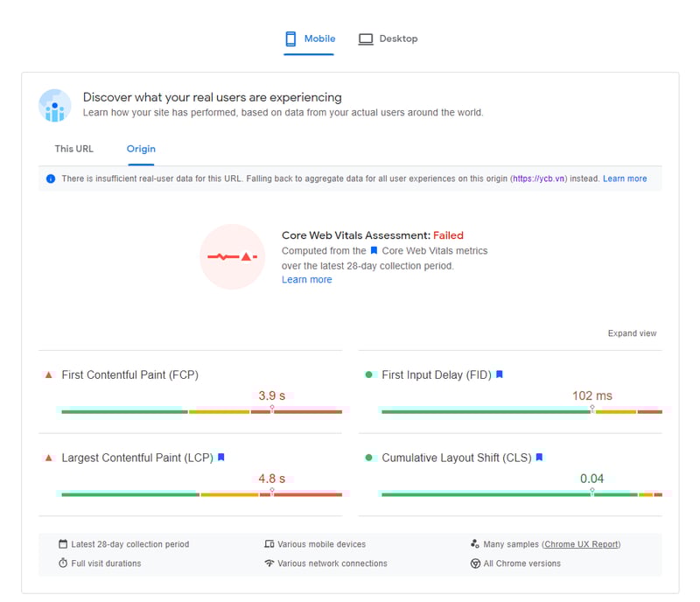Click the bookmark icon next to FID
The height and width of the screenshot is (602, 700).
pos(500,374)
